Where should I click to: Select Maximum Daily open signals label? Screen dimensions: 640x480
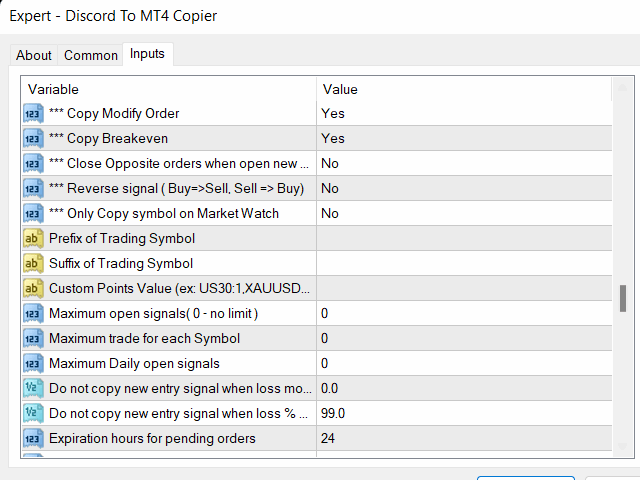pos(134,364)
